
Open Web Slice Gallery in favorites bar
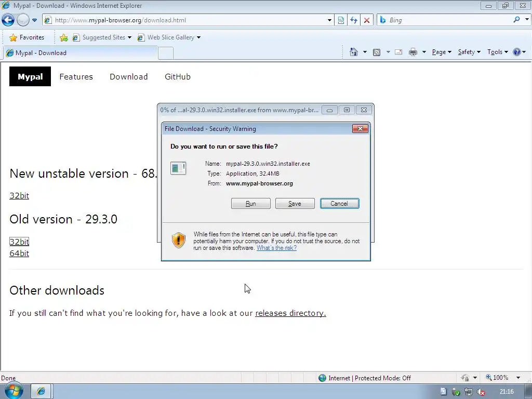coord(168,37)
